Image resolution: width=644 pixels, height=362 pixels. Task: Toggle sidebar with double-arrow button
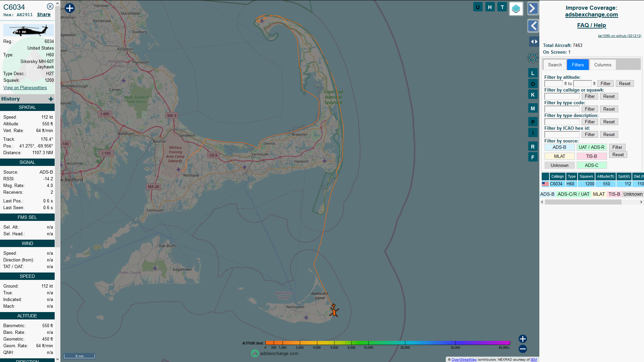[534, 42]
